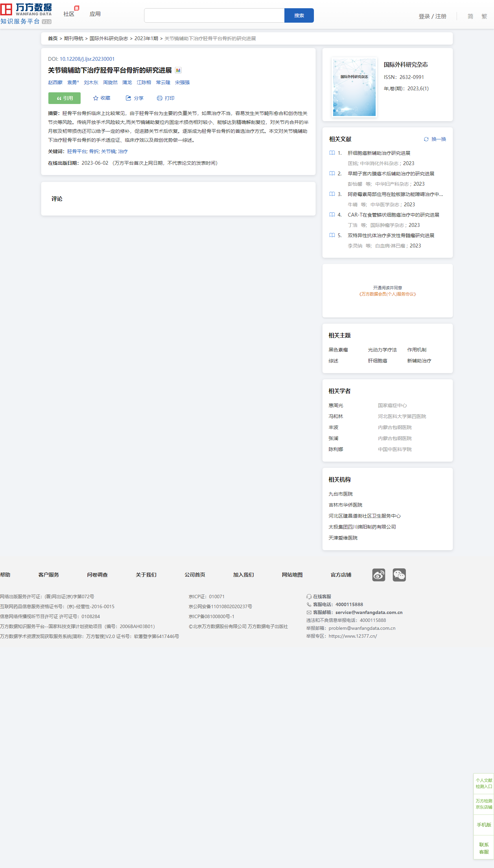Image resolution: width=494 pixels, height=868 pixels.
Task: Click the WeChat icon in footer
Action: tap(399, 575)
